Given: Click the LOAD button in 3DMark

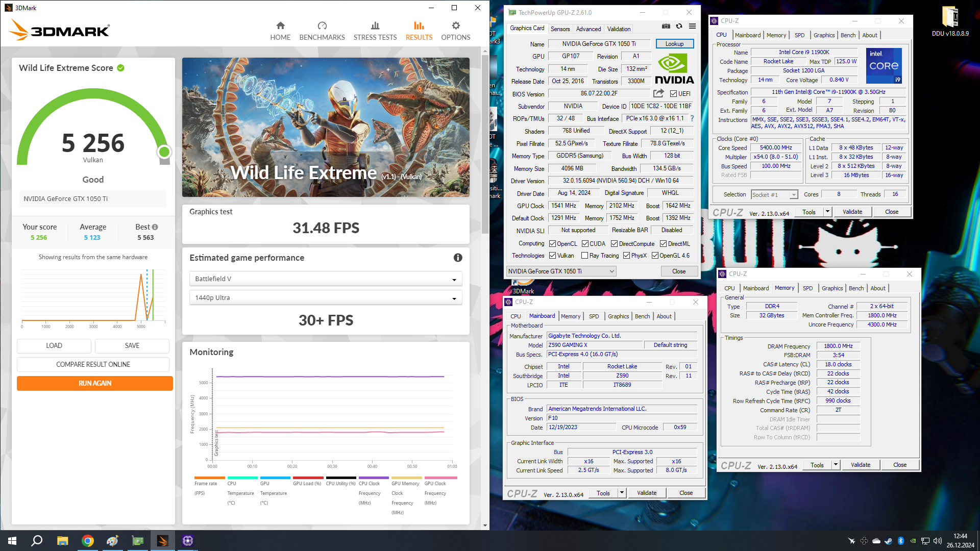Looking at the screenshot, I should click(x=54, y=345).
